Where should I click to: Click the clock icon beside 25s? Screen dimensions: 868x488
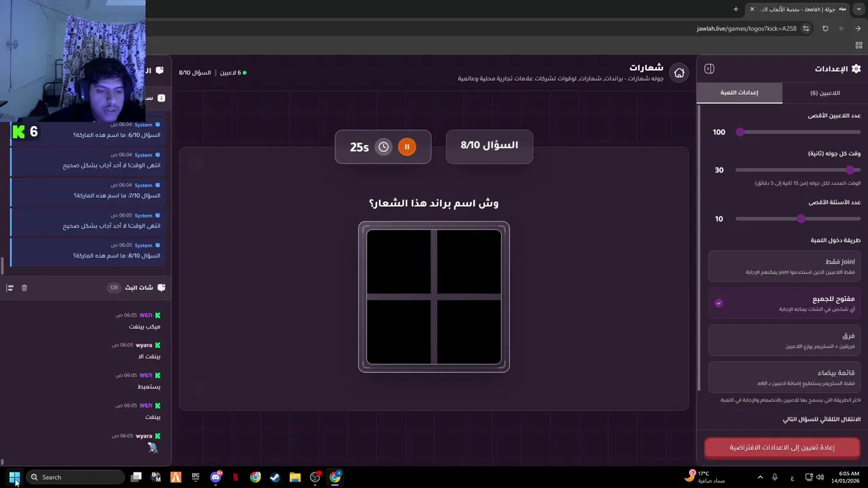[x=383, y=146]
